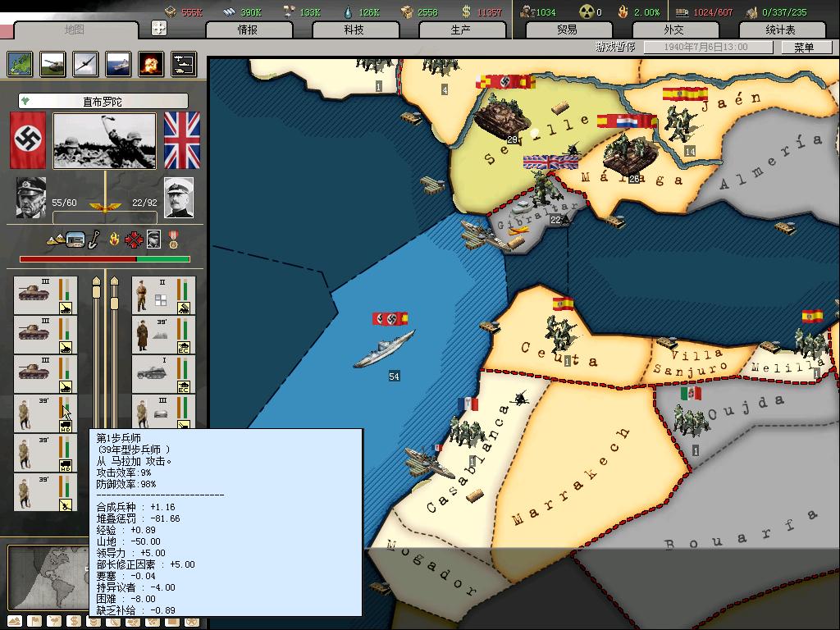The width and height of the screenshot is (840, 630).
Task: Click the shovel dig-in modifier icon
Action: point(94,240)
